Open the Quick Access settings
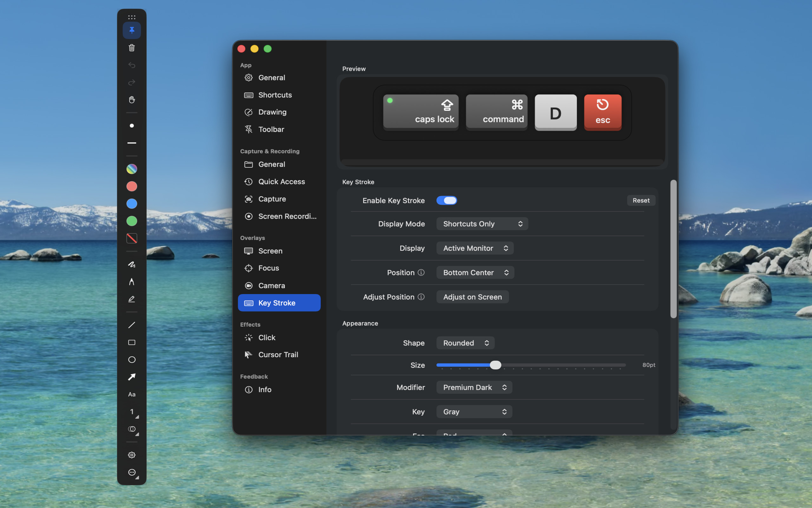812x508 pixels. 279,182
